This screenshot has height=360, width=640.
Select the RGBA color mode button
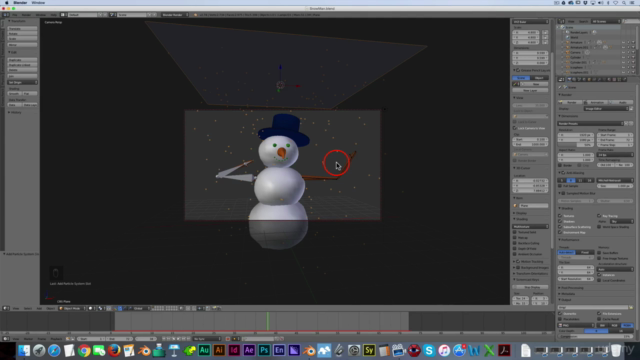click(627, 325)
